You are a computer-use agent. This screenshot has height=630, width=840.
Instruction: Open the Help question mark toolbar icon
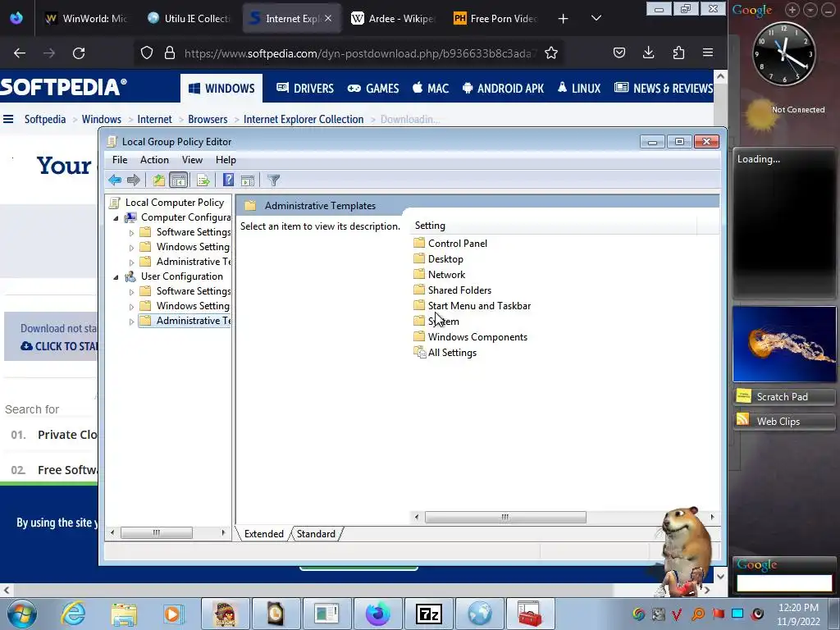coord(228,180)
